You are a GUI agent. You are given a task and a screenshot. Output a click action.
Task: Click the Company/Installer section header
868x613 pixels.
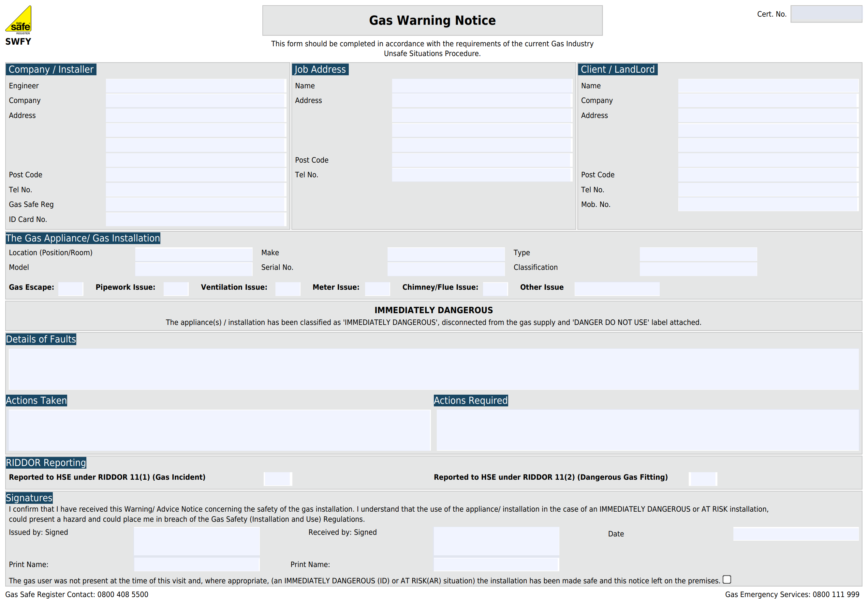52,70
